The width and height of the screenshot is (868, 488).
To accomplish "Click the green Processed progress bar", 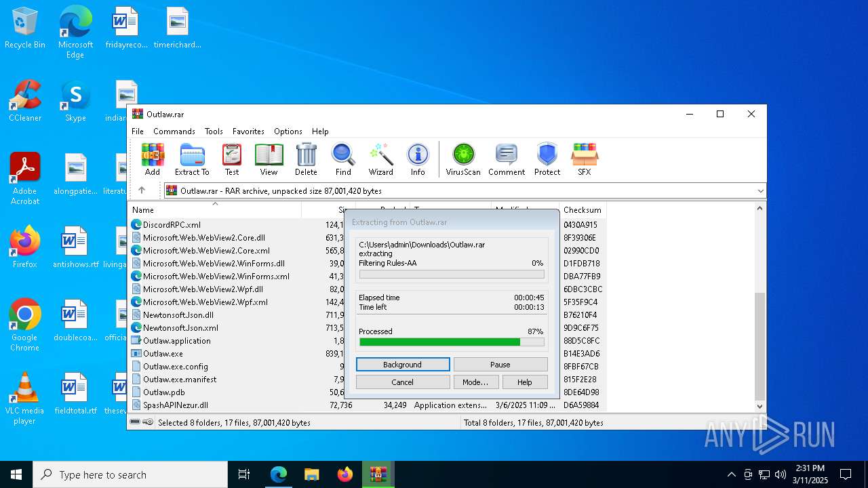I will click(x=452, y=342).
